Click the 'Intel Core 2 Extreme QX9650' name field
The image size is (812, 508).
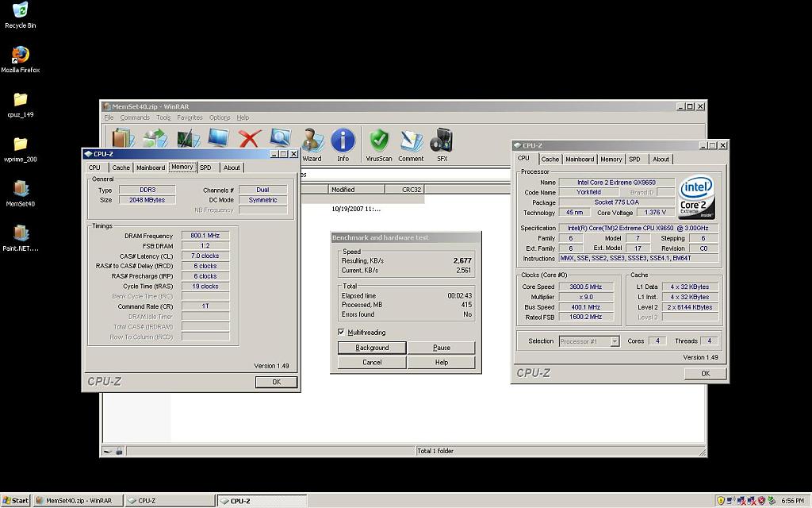click(x=616, y=183)
